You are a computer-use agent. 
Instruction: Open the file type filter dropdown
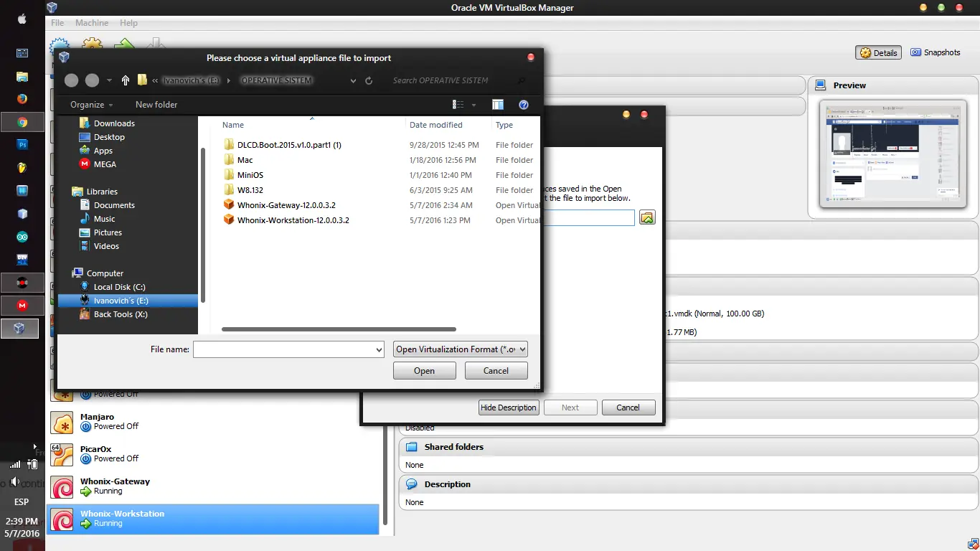pos(461,349)
